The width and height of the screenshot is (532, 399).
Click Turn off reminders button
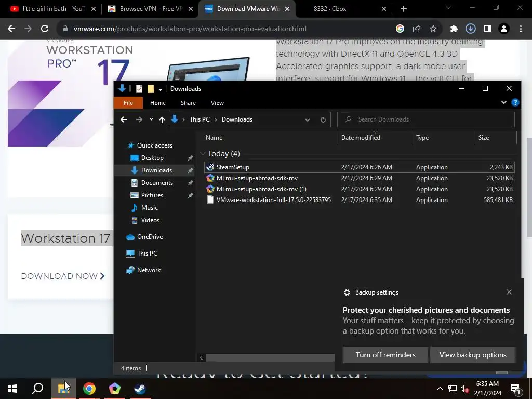click(x=385, y=355)
